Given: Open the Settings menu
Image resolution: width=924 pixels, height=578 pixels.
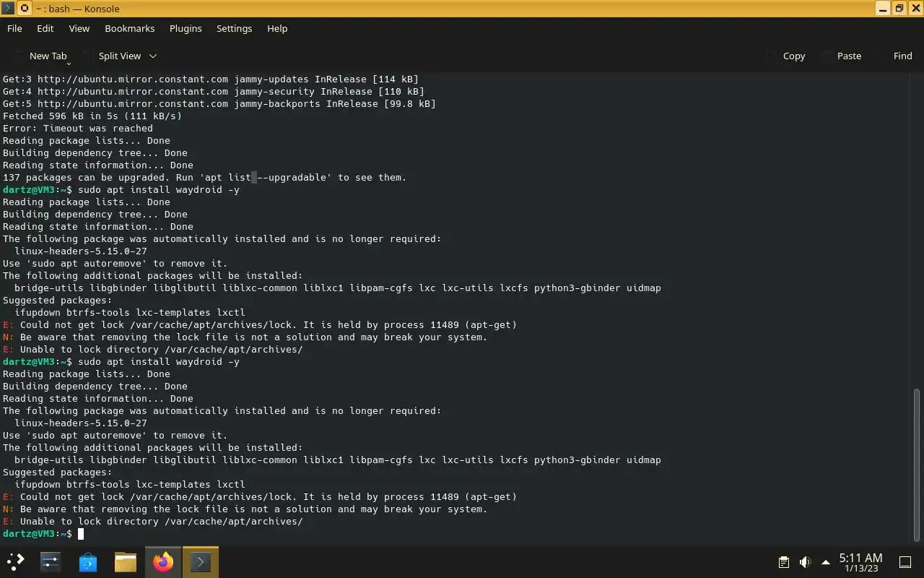Looking at the screenshot, I should 235,28.
